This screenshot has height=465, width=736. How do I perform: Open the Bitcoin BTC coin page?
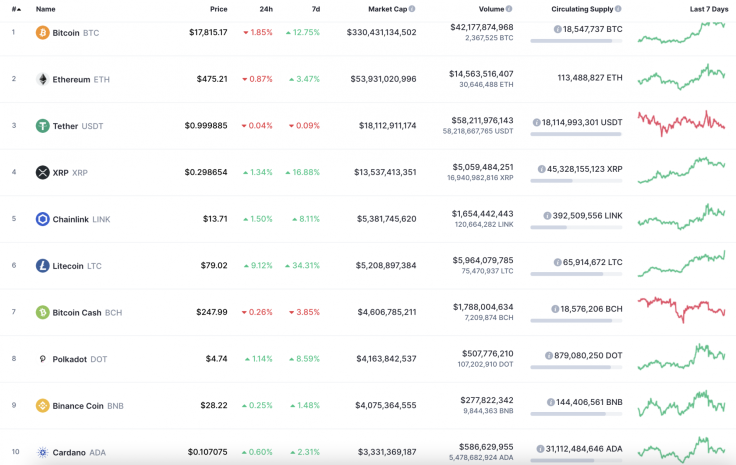[76, 33]
